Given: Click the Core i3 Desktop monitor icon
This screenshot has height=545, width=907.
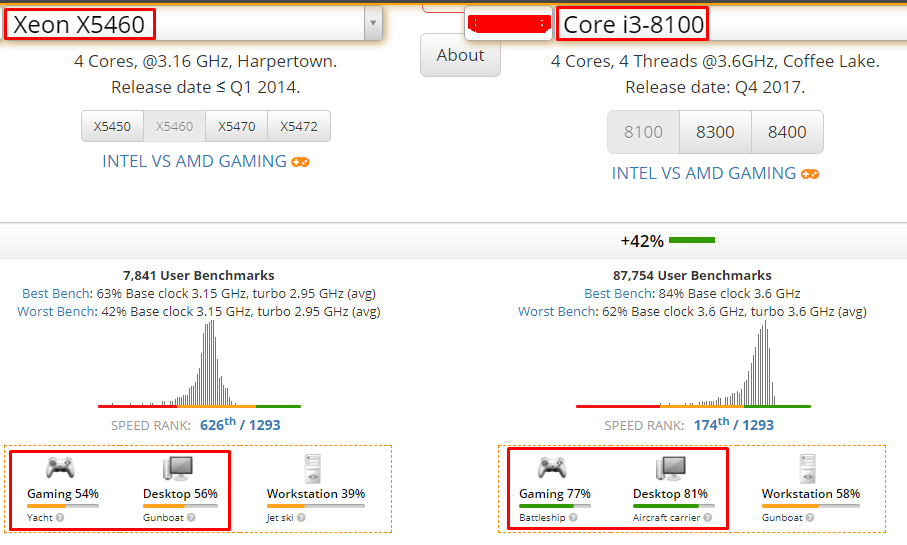Looking at the screenshot, I should pos(670,468).
